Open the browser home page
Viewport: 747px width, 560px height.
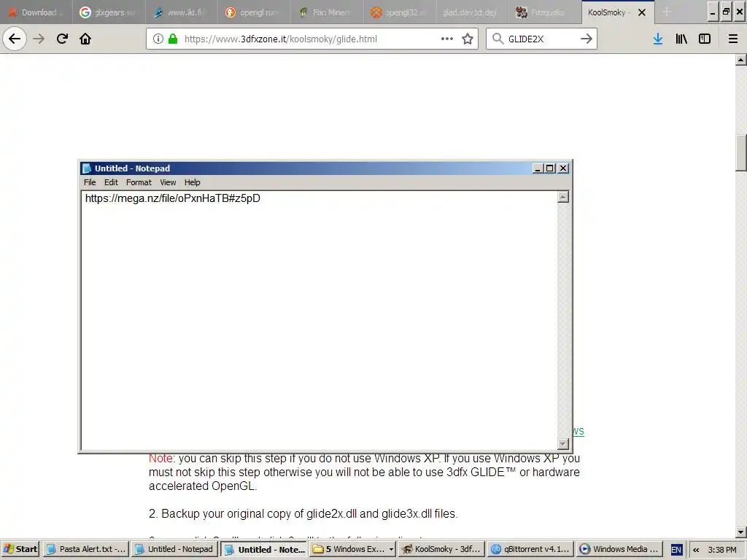coord(85,39)
